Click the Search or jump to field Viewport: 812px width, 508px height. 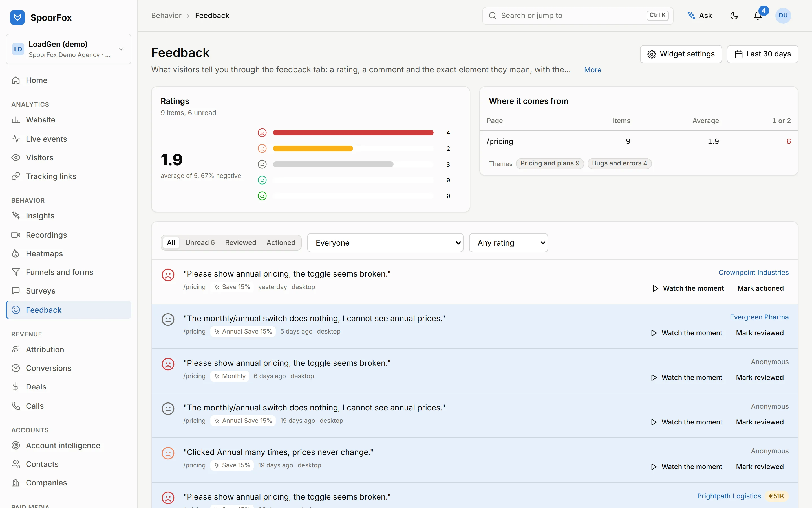pyautogui.click(x=577, y=16)
